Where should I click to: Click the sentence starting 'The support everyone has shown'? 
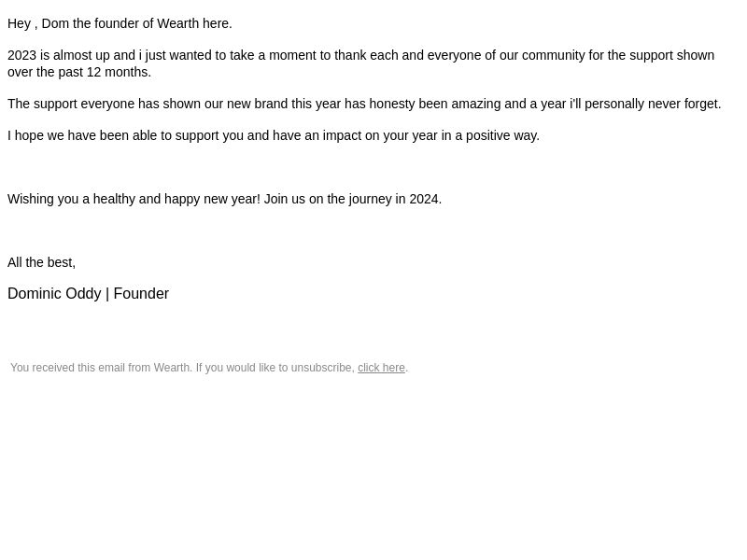pos(364,104)
